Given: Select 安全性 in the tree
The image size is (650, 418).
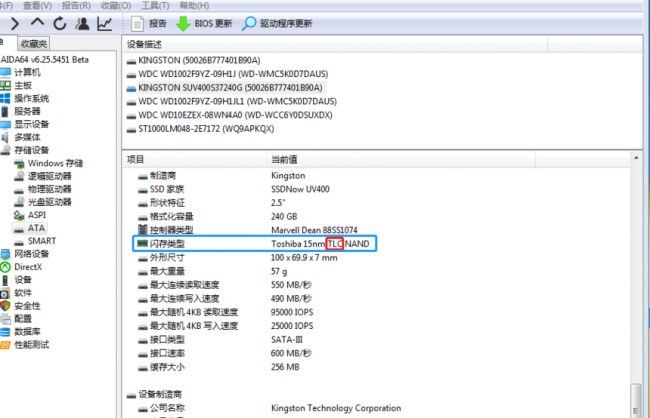Looking at the screenshot, I should click(x=20, y=306).
